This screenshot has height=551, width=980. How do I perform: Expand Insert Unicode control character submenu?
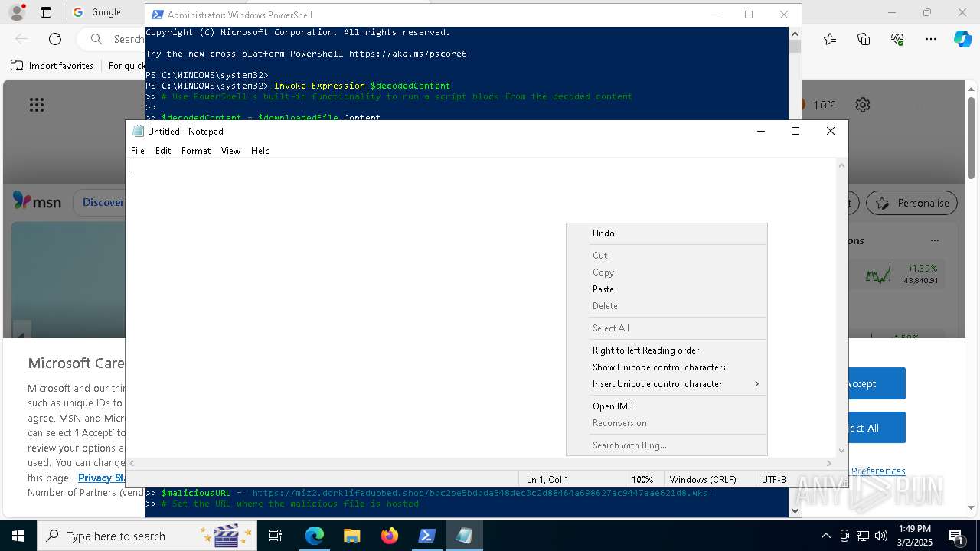pos(666,384)
